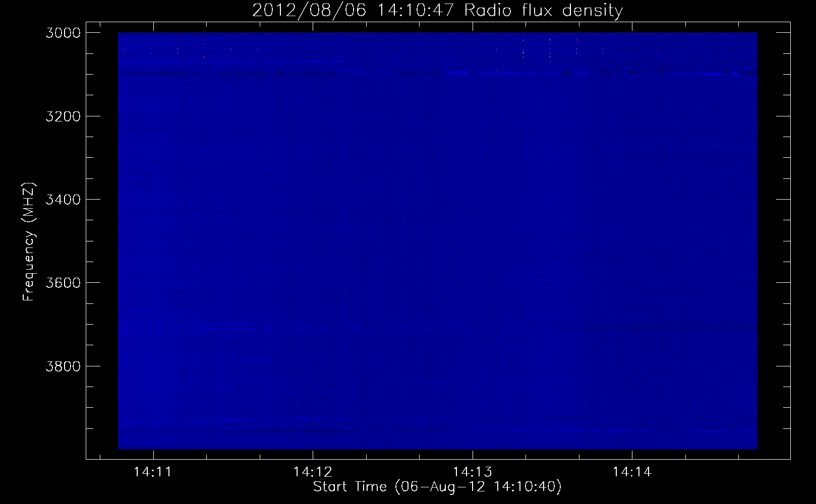Click the 3400 frequency tick label

click(x=63, y=200)
